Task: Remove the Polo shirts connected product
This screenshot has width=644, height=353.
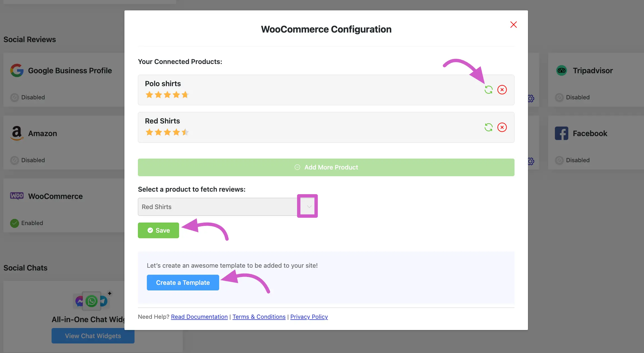Action: pos(502,90)
